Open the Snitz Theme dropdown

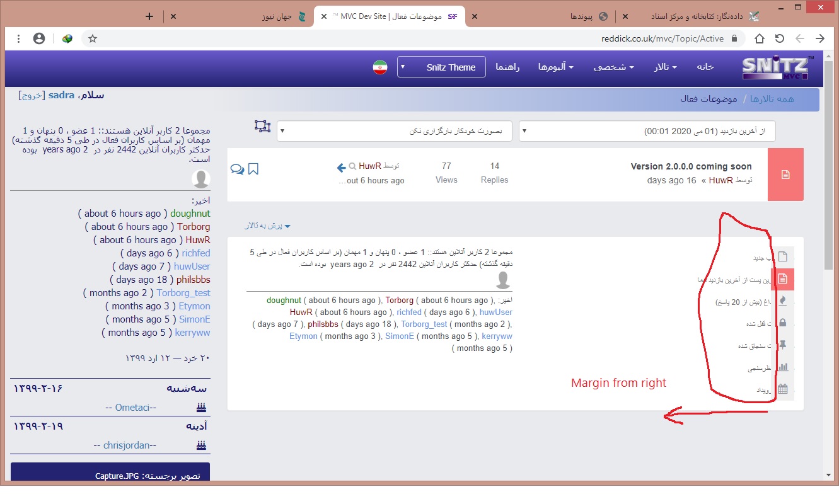(441, 67)
